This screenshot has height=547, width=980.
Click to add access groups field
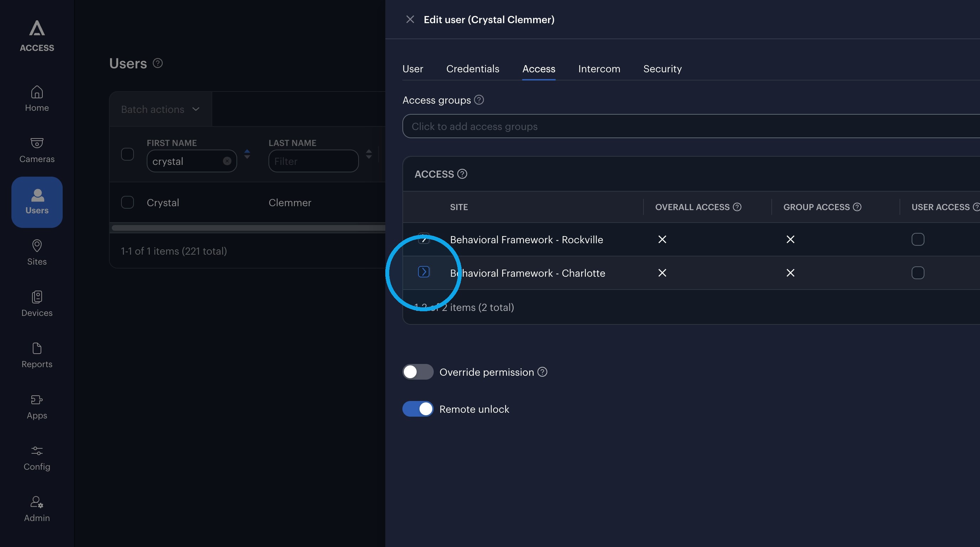[x=691, y=126]
